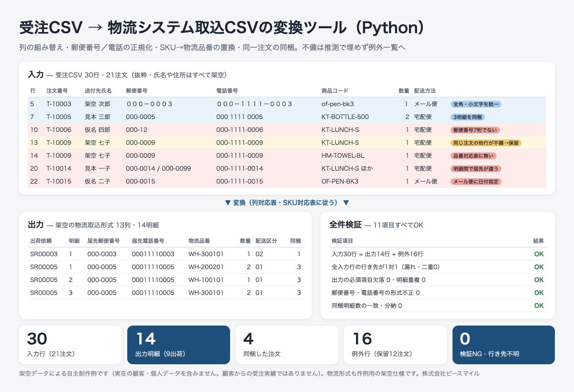Click recipient name 仮名 四郎

[x=98, y=130]
